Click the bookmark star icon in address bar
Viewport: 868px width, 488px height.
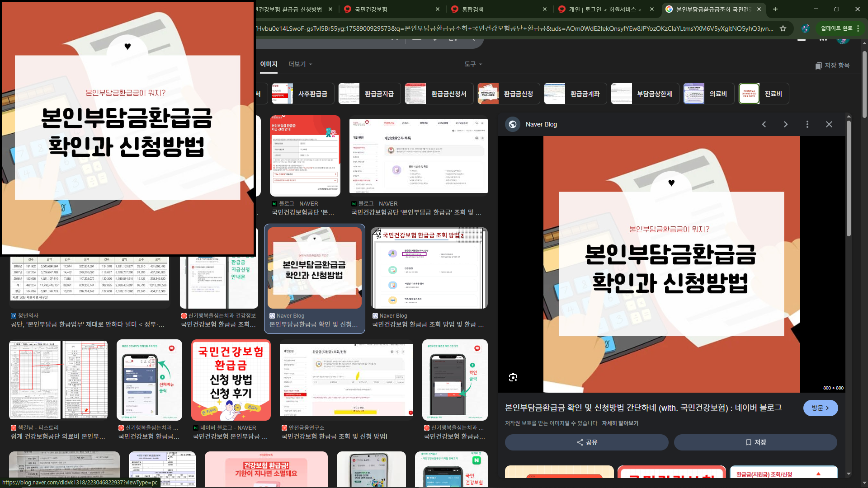[783, 28]
